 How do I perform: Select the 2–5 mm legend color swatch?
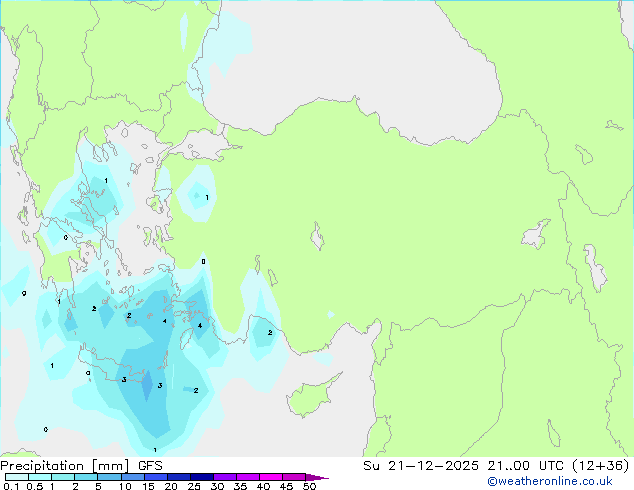coord(86,477)
